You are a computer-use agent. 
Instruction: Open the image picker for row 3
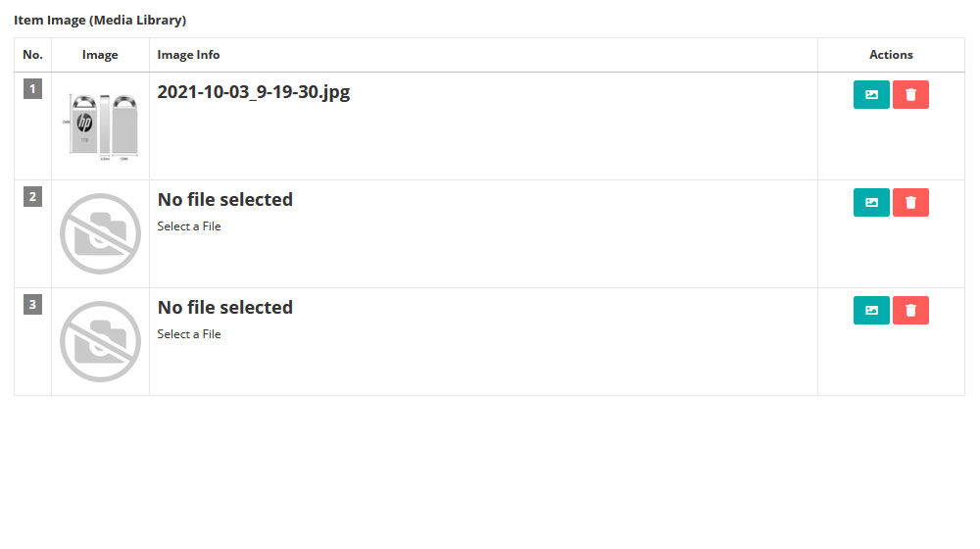(871, 310)
